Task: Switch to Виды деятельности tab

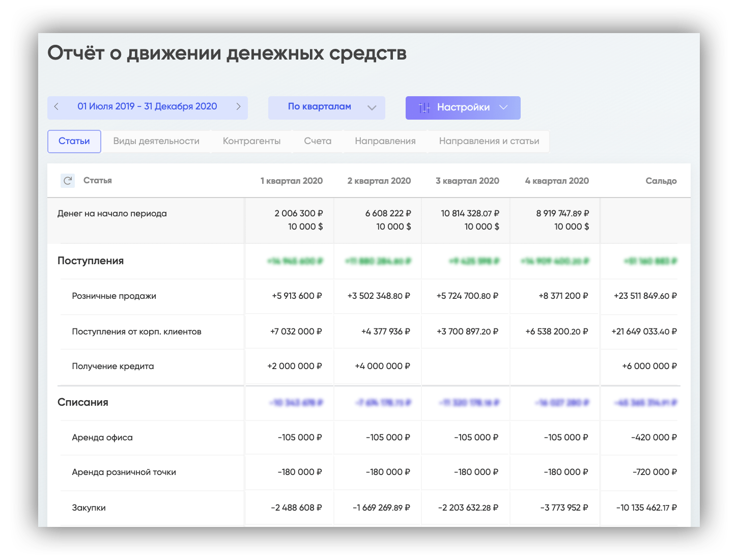Action: coord(156,142)
